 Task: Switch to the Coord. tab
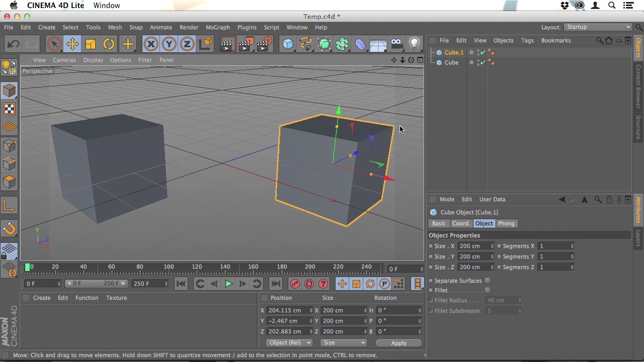click(460, 223)
